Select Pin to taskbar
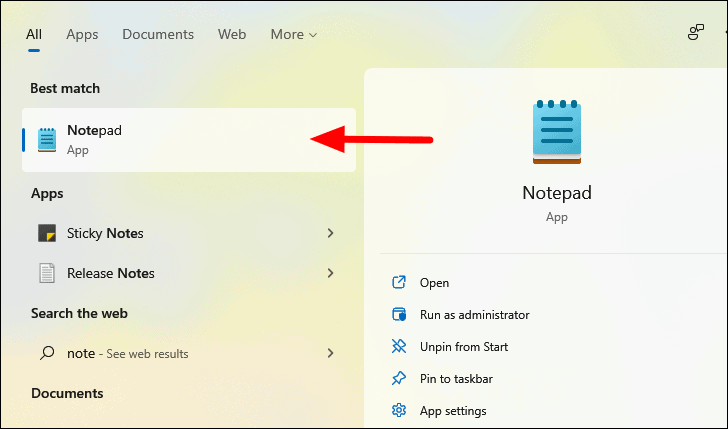The height and width of the screenshot is (429, 728). coord(456,379)
